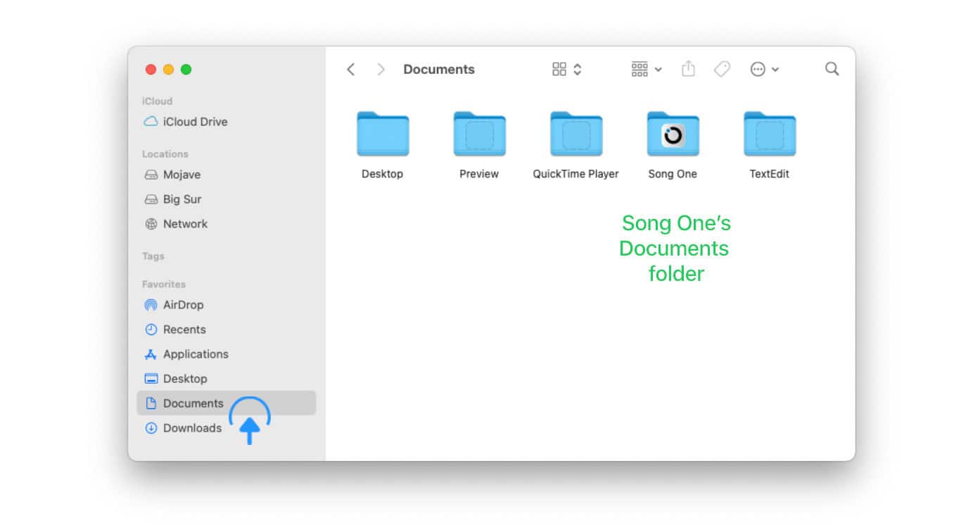This screenshot has width=980, height=528.
Task: Click the Applications sidebar icon
Action: coord(151,354)
